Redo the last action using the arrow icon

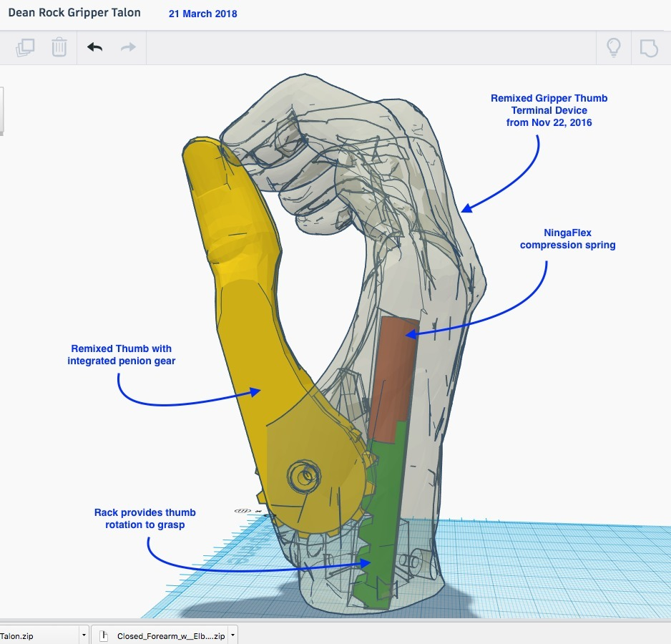click(127, 47)
